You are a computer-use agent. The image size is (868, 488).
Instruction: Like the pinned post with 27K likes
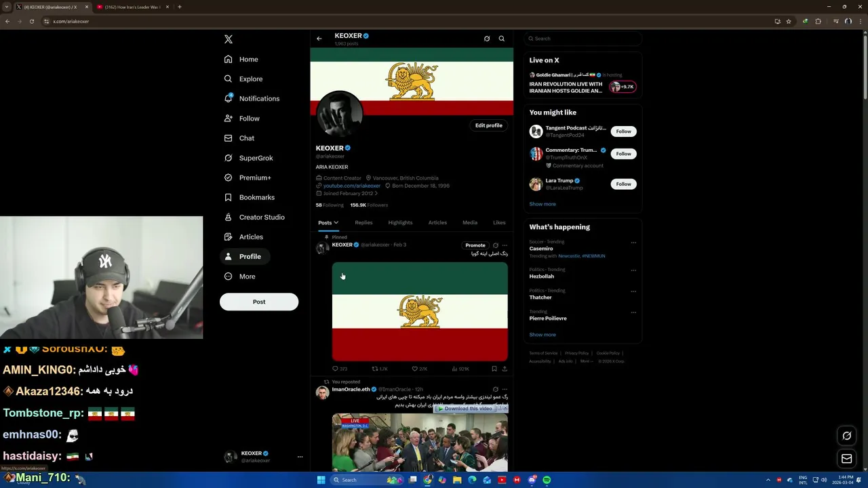click(420, 369)
